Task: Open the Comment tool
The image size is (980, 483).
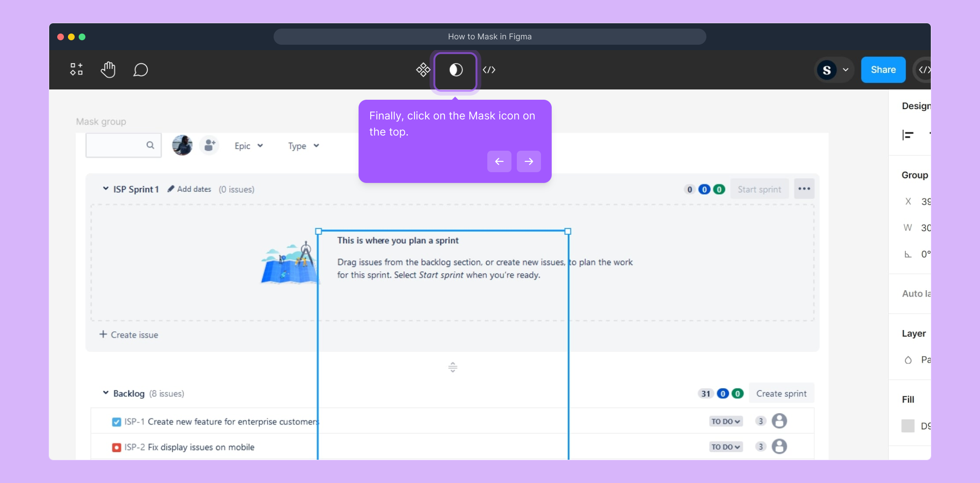Action: 140,70
